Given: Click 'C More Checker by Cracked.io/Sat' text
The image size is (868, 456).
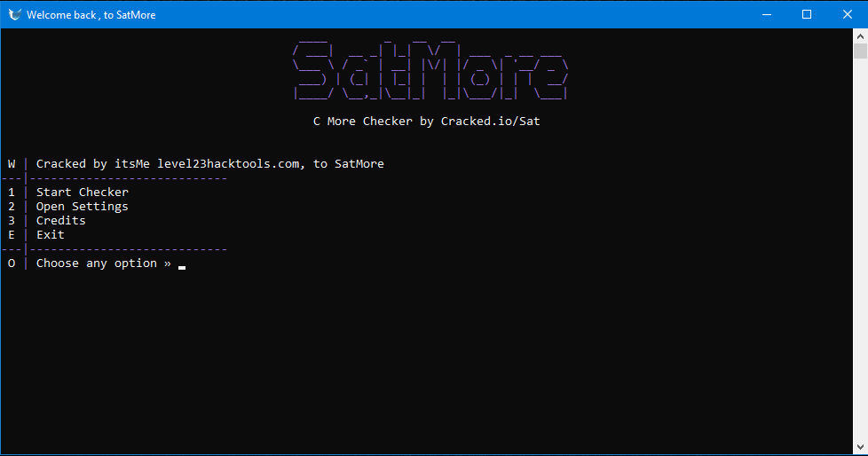Looking at the screenshot, I should [x=426, y=122].
